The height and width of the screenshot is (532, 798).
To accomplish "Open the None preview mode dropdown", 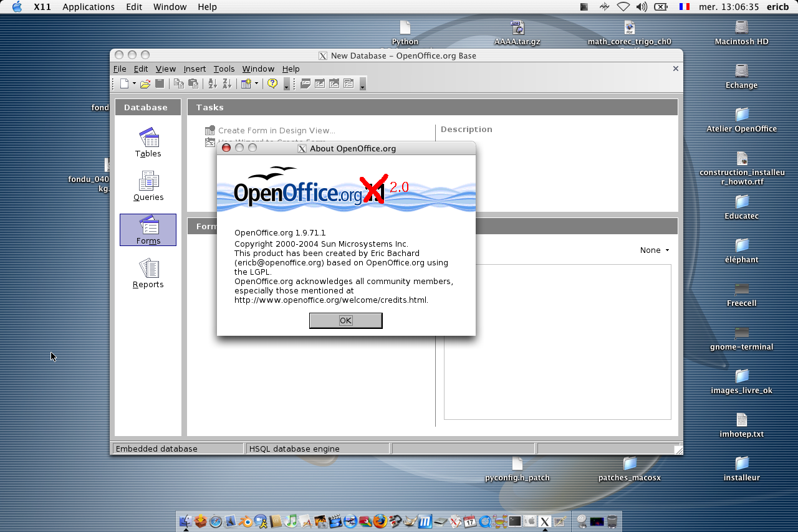I will coord(655,250).
